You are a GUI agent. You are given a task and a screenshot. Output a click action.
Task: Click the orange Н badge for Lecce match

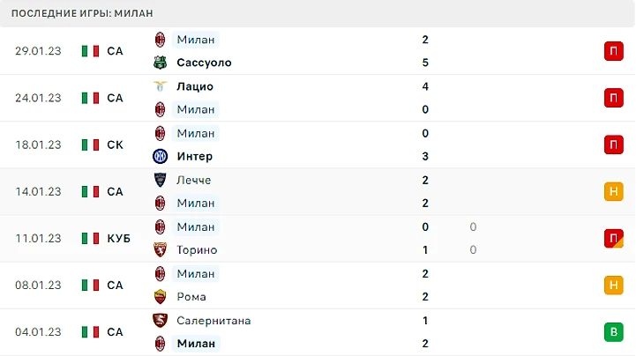614,191
